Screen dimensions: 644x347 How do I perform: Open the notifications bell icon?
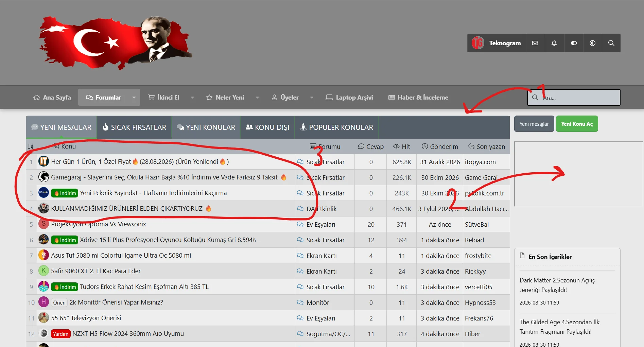[x=554, y=43]
